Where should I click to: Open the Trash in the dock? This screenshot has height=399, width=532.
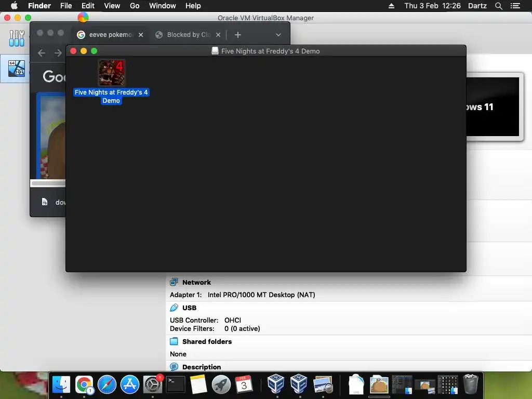click(x=471, y=384)
